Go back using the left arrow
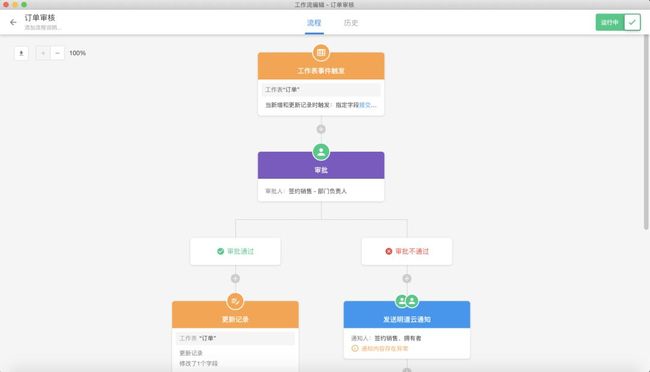Viewport: 650px width, 372px height. 13,22
